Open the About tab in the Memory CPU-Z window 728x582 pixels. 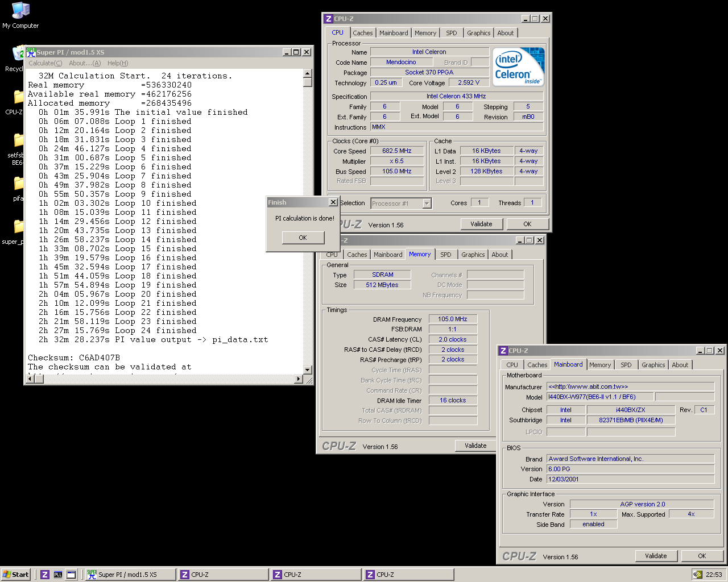tap(500, 255)
